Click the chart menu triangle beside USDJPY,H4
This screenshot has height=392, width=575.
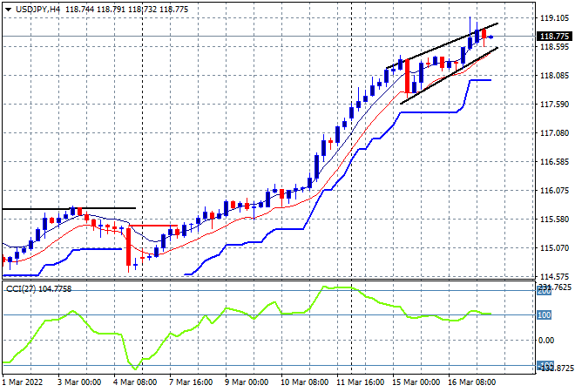(x=8, y=10)
